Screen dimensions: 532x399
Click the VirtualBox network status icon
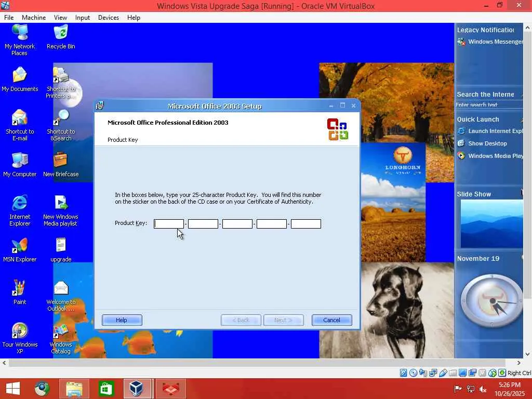(x=433, y=373)
